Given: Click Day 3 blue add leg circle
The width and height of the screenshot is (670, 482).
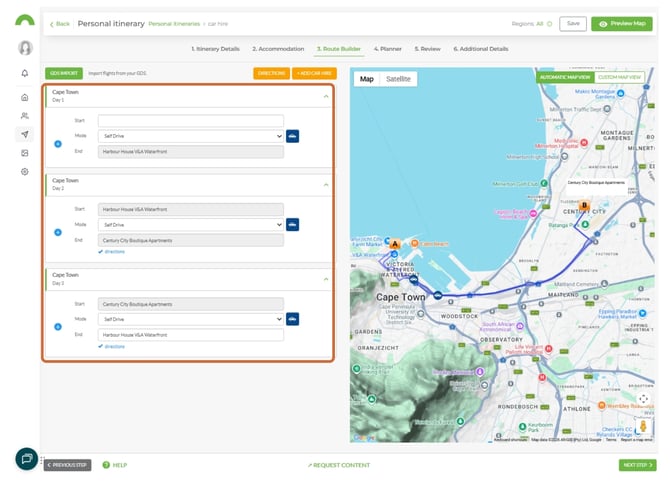Looking at the screenshot, I should tap(58, 327).
